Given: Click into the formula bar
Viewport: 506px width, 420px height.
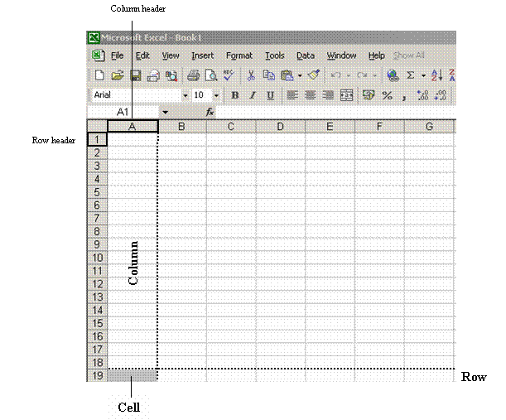Looking at the screenshot, I should (x=335, y=113).
